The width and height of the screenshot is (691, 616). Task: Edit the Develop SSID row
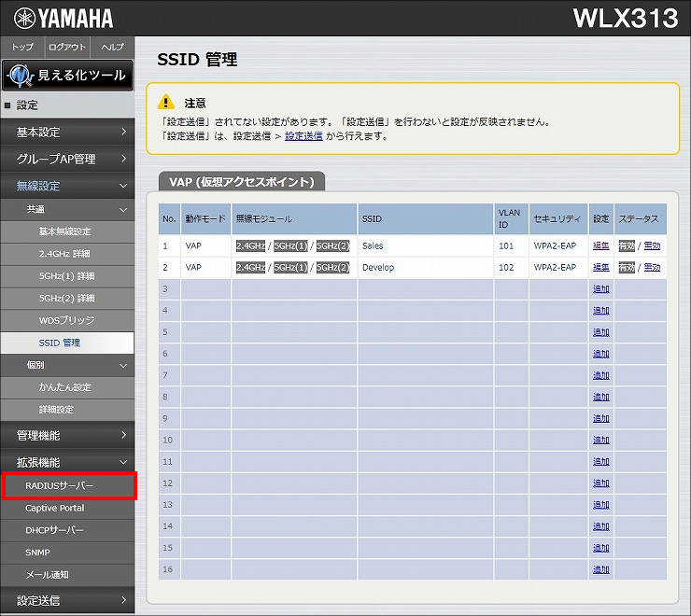[600, 267]
